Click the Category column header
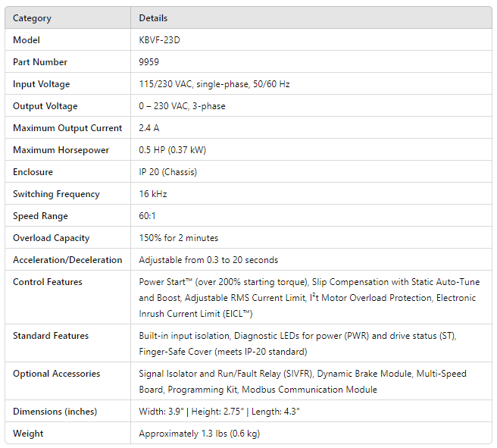The image size is (497, 448). pyautogui.click(x=32, y=18)
